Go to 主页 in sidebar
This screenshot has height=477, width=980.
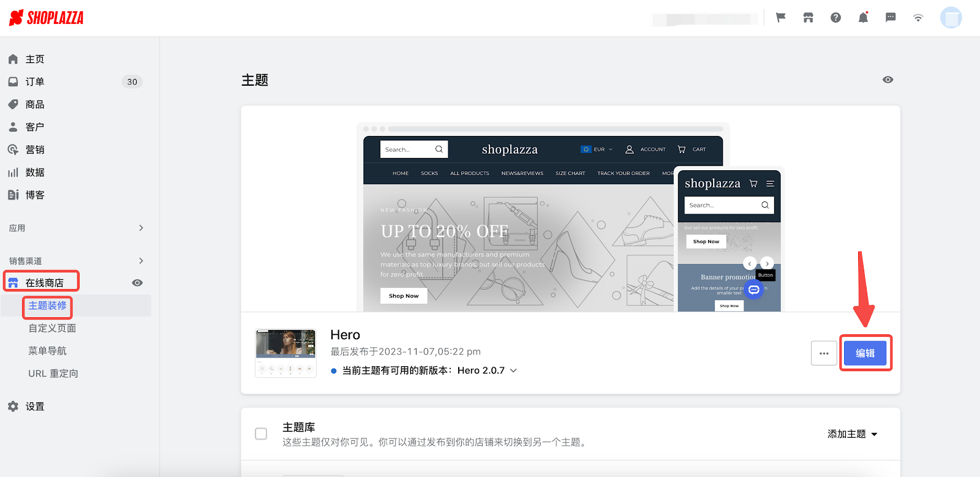click(x=35, y=59)
